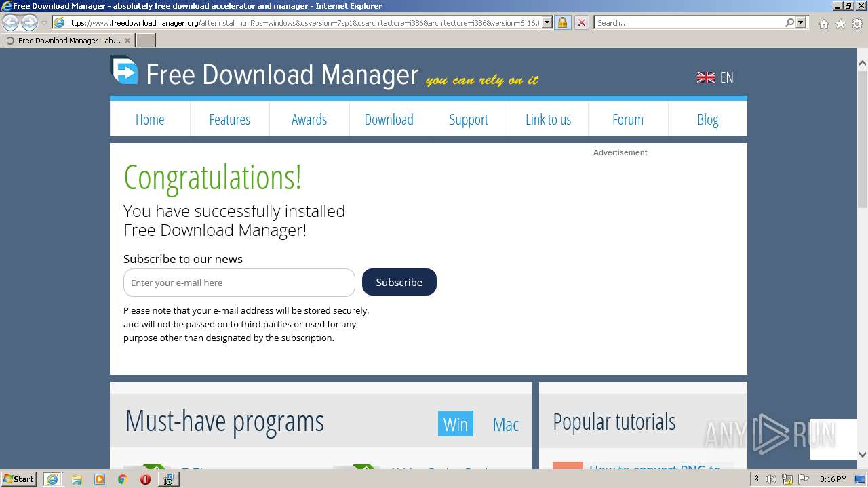Viewport: 868px width, 488px height.
Task: Open the IE Home icon
Action: click(x=823, y=24)
